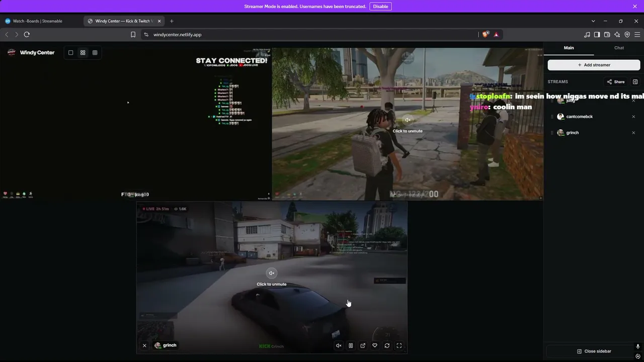
Task: Open the cantcomebck stream video
Action: 408,124
